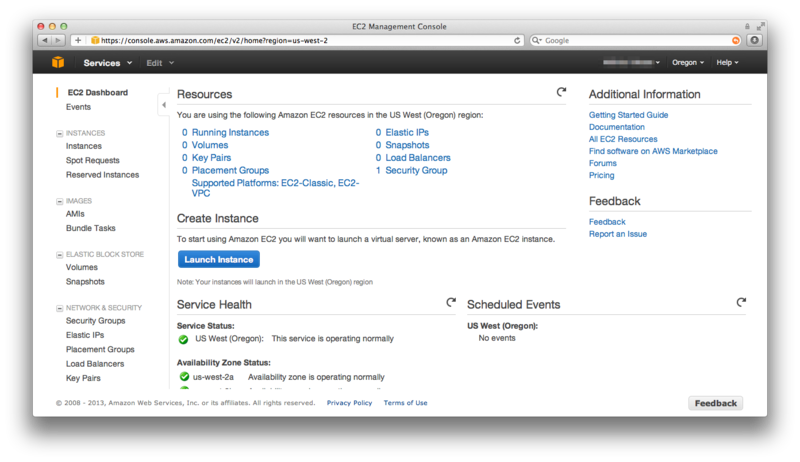Collapse the NETWORK & SECURITY section

[x=60, y=309]
